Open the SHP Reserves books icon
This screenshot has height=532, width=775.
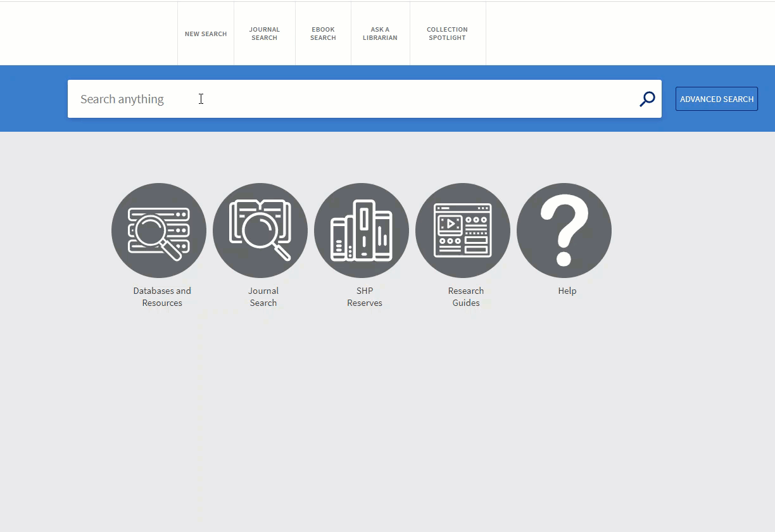click(x=362, y=231)
